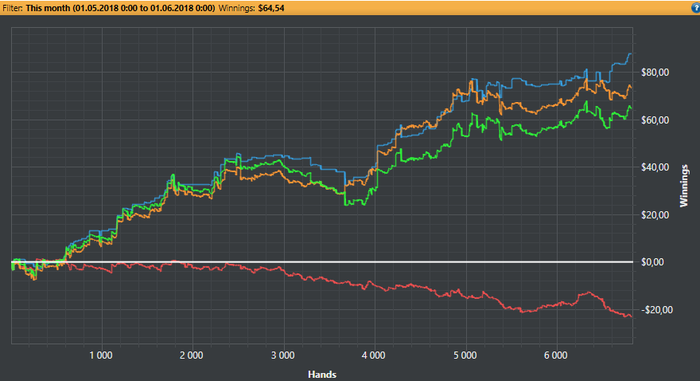Select the 'Filter:' label in the top bar

12,8
